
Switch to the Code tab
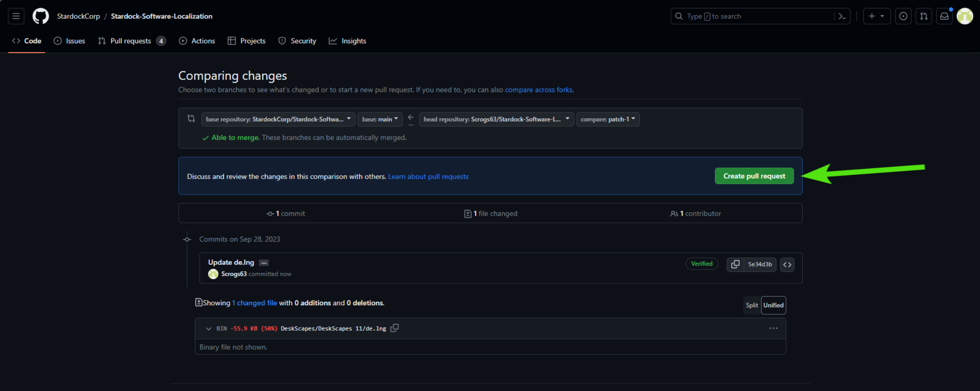point(27,41)
